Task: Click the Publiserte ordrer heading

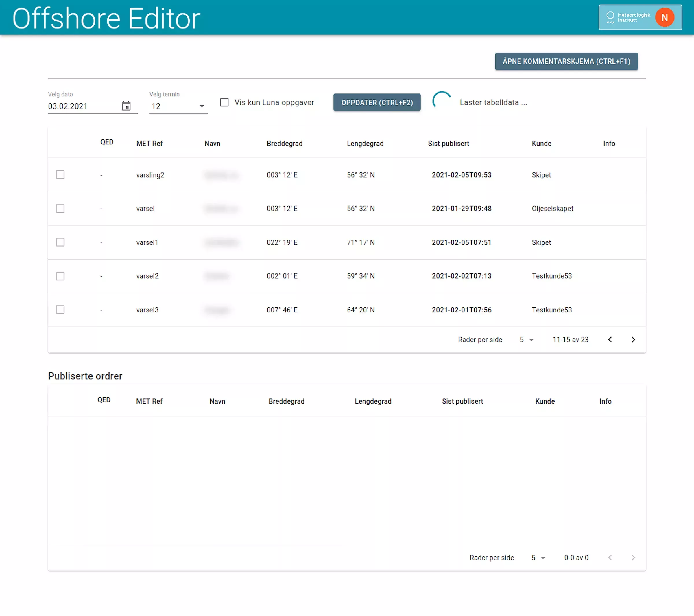Action: [x=85, y=376]
